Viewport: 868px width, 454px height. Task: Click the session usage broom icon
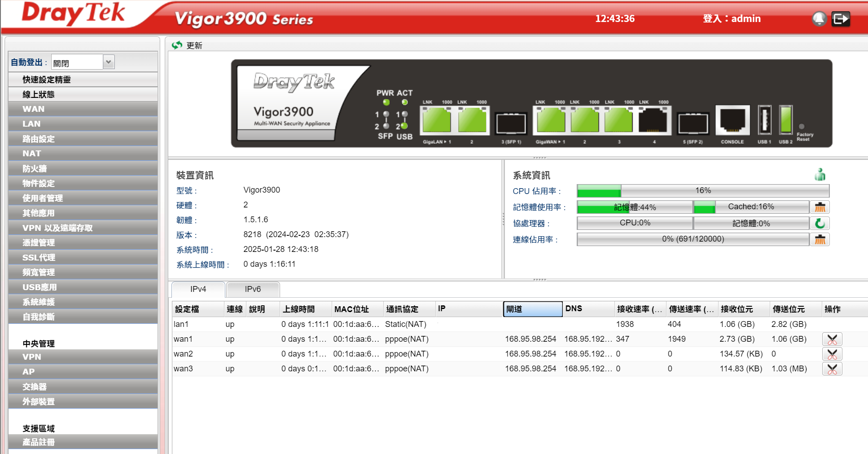pyautogui.click(x=820, y=239)
